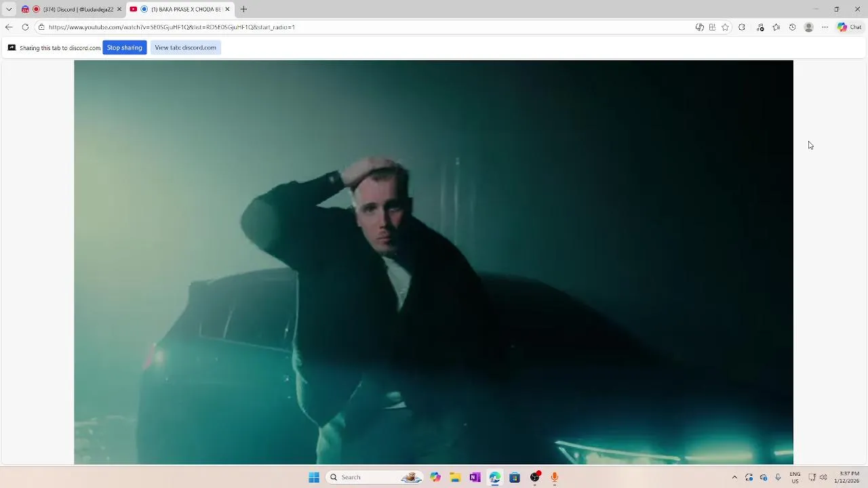Open the browser Extensions icon
The height and width of the screenshot is (488, 868).
742,27
